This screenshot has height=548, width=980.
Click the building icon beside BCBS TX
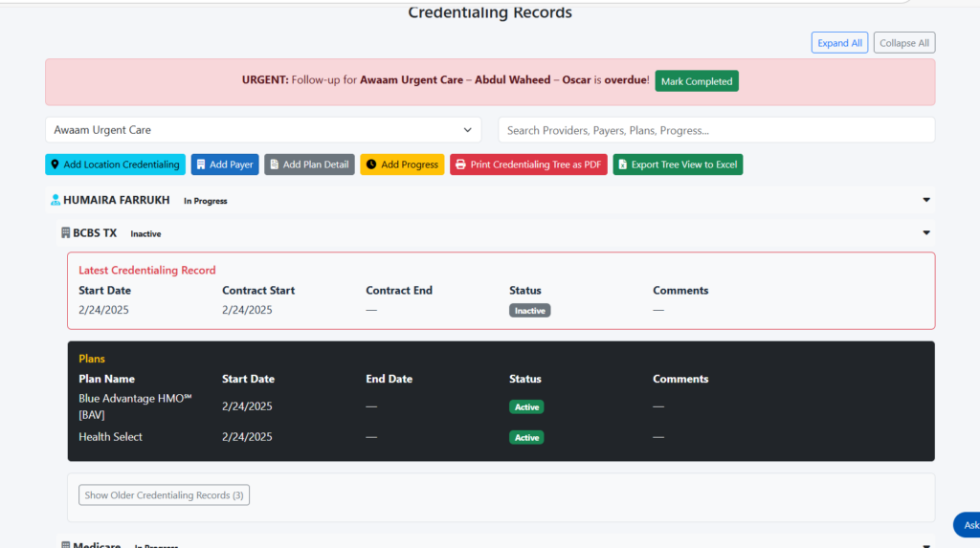click(65, 233)
